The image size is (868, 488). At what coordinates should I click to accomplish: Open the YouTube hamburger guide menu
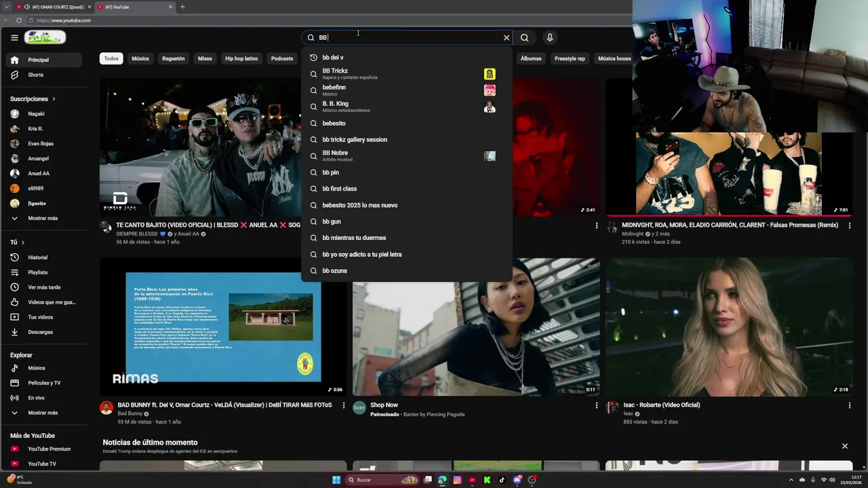[x=14, y=38]
